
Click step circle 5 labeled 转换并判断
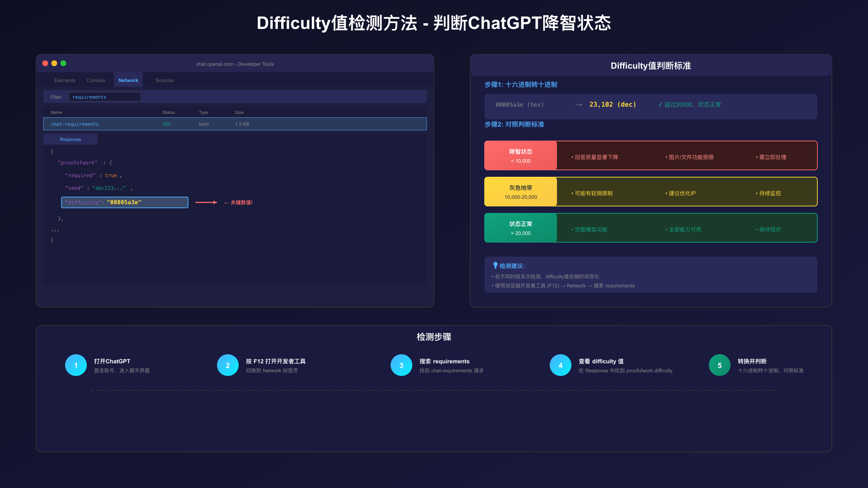(719, 365)
